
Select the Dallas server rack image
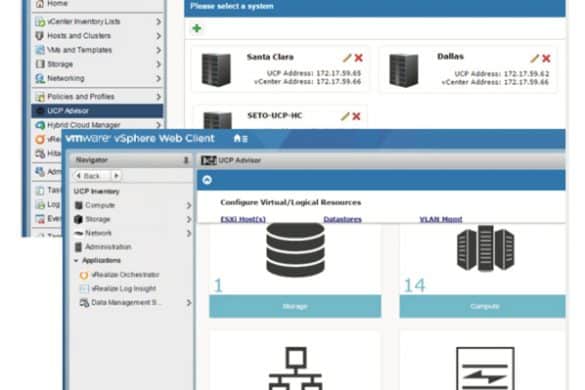click(x=404, y=70)
